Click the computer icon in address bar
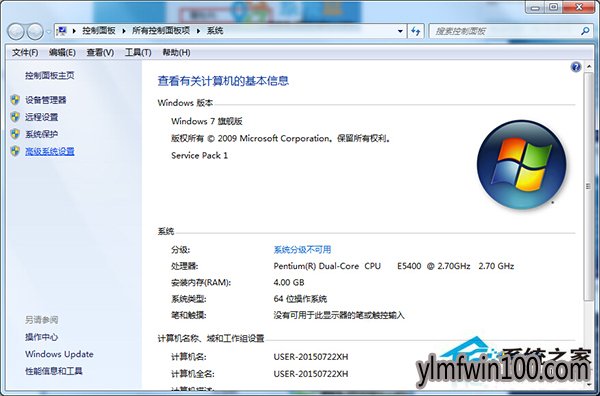Viewport: 600px width, 396px height. coord(62,31)
